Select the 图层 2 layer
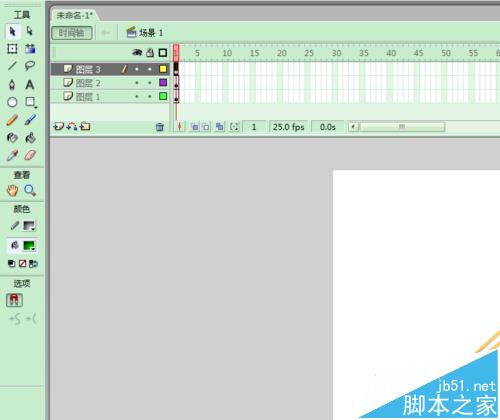The image size is (500, 420). point(88,83)
